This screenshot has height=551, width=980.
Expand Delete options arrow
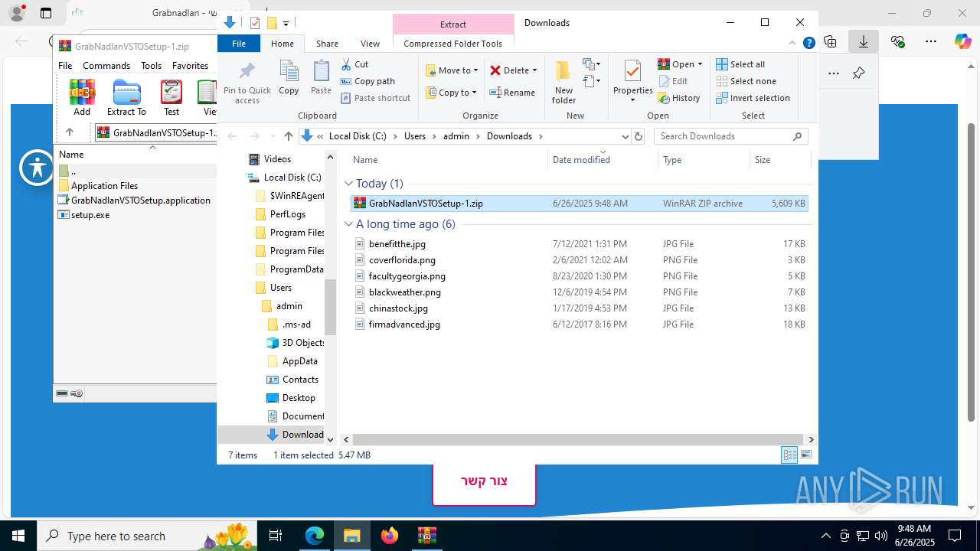[x=534, y=70]
